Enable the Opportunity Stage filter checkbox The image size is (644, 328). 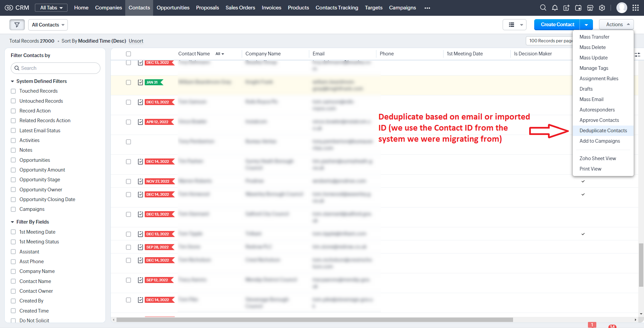click(x=13, y=180)
